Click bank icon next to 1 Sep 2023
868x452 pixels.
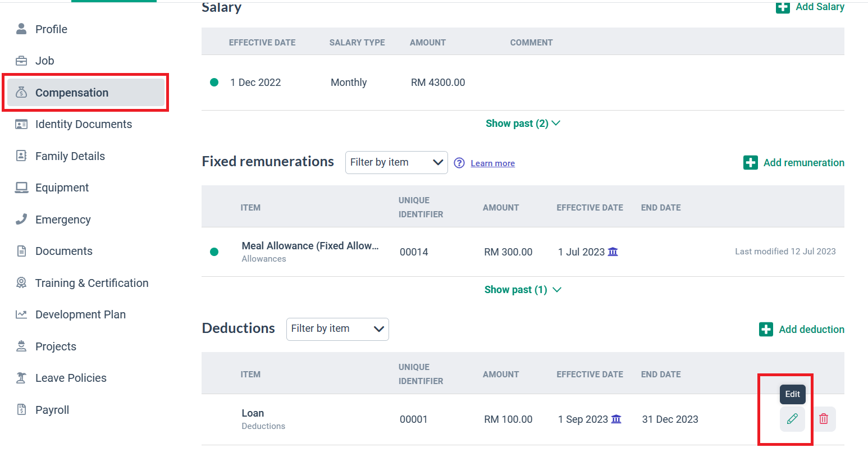point(616,419)
